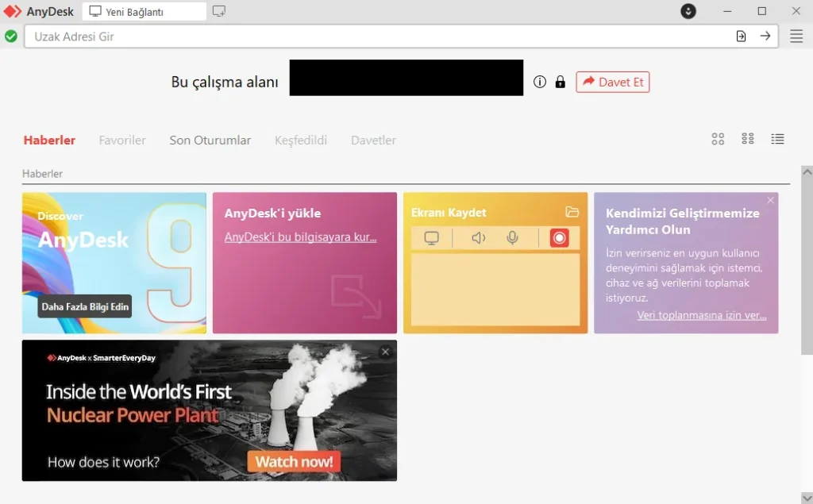Click the workspace info icon
Screen dimensions: 813x504
[x=540, y=82]
